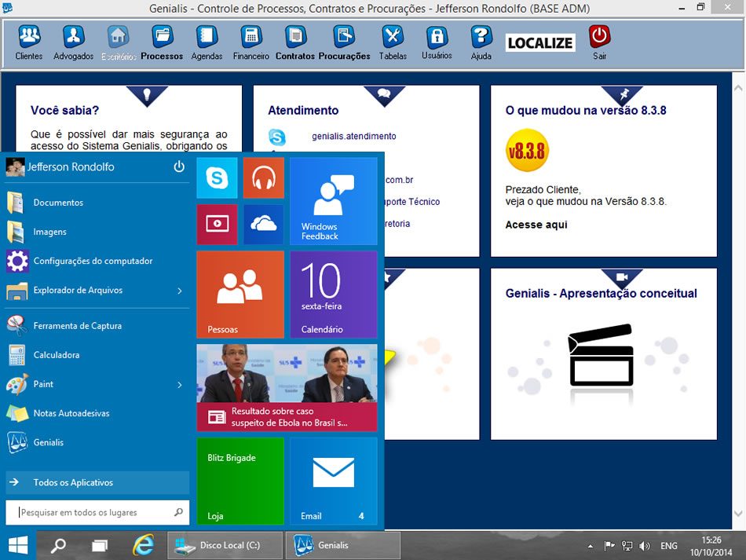The width and height of the screenshot is (746, 560).
Task: Open the Procurações module
Action: tap(344, 42)
